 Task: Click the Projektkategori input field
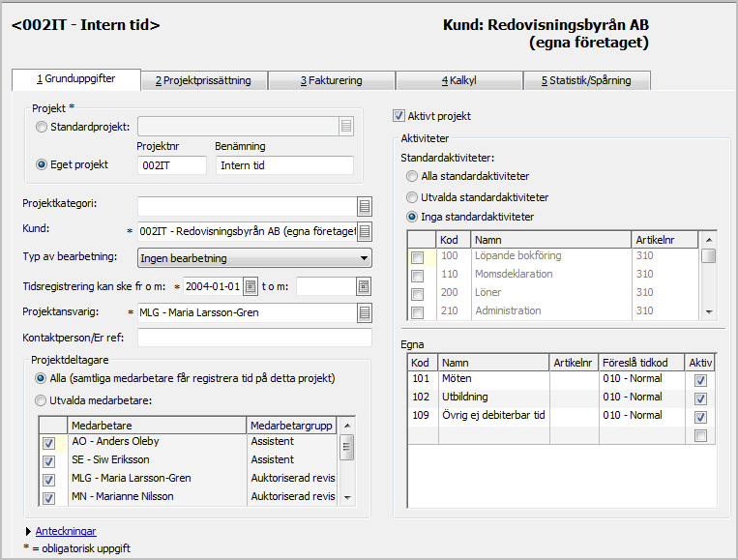248,206
